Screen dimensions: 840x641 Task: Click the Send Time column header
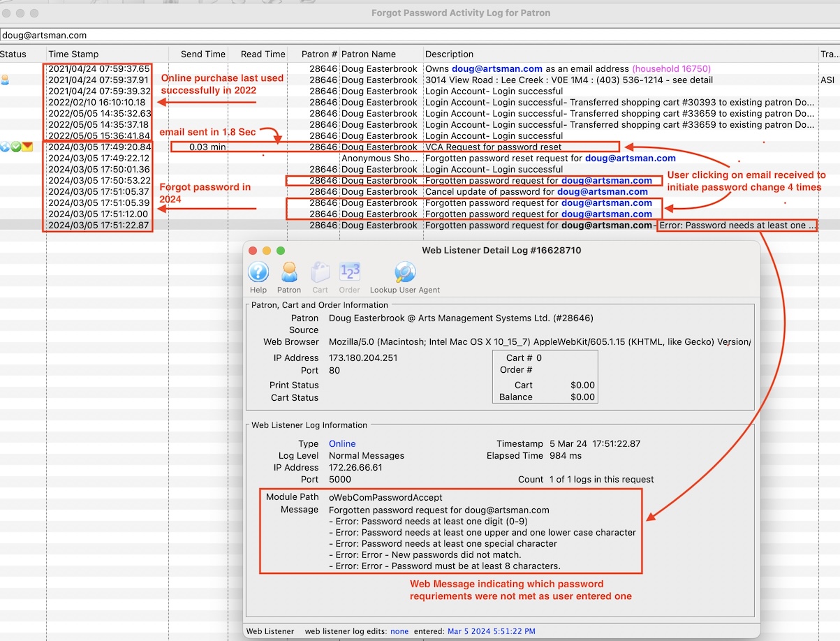click(202, 54)
